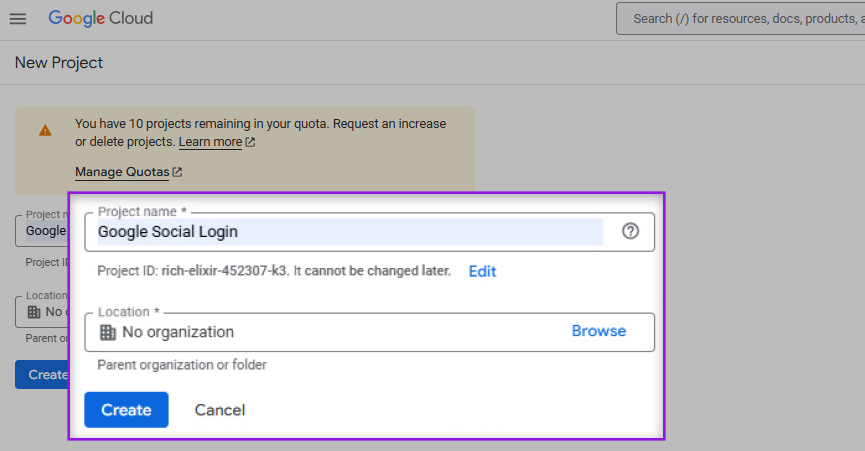The image size is (865, 451).
Task: Click the dimmed background Project name field
Action: pyautogui.click(x=42, y=230)
